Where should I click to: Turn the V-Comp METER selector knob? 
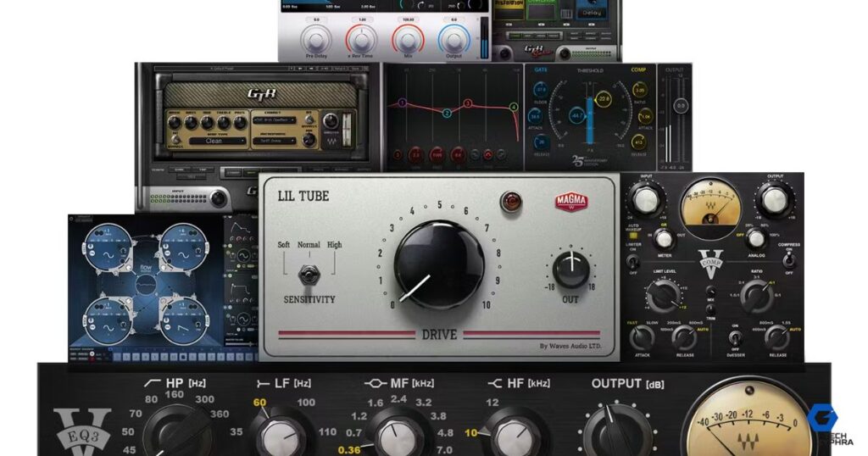click(663, 240)
